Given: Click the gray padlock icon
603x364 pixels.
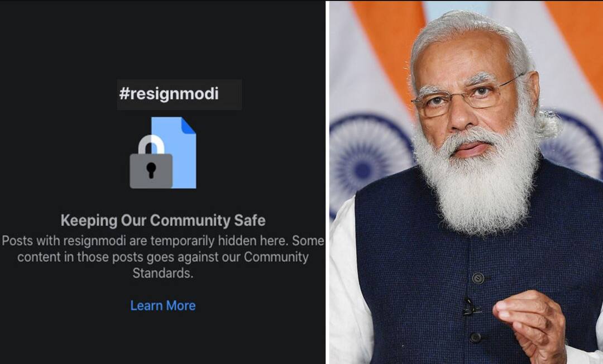Looking at the screenshot, I should tap(151, 162).
